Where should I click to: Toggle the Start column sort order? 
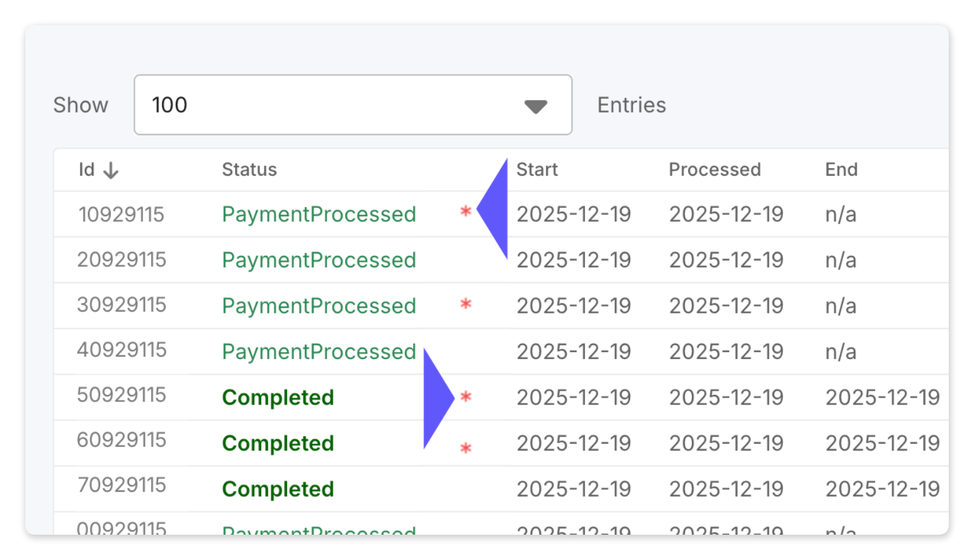click(x=536, y=169)
